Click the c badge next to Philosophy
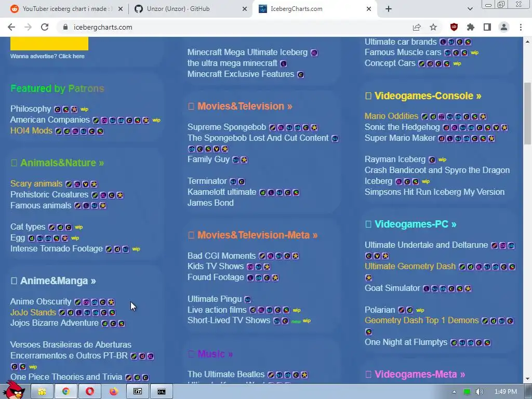The image size is (532, 399). (x=57, y=109)
